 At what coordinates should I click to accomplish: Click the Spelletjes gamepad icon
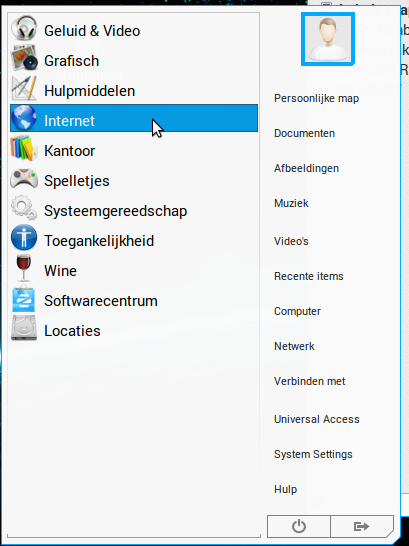(x=24, y=178)
